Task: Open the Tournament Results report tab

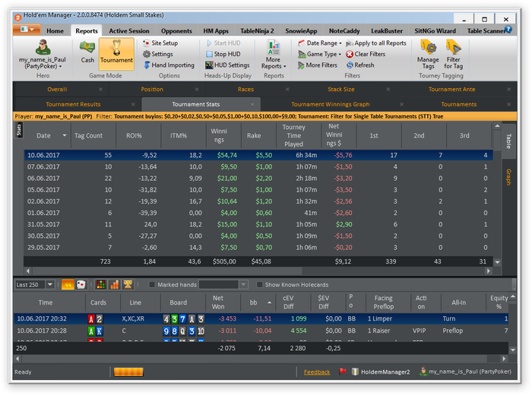Action: pyautogui.click(x=73, y=104)
